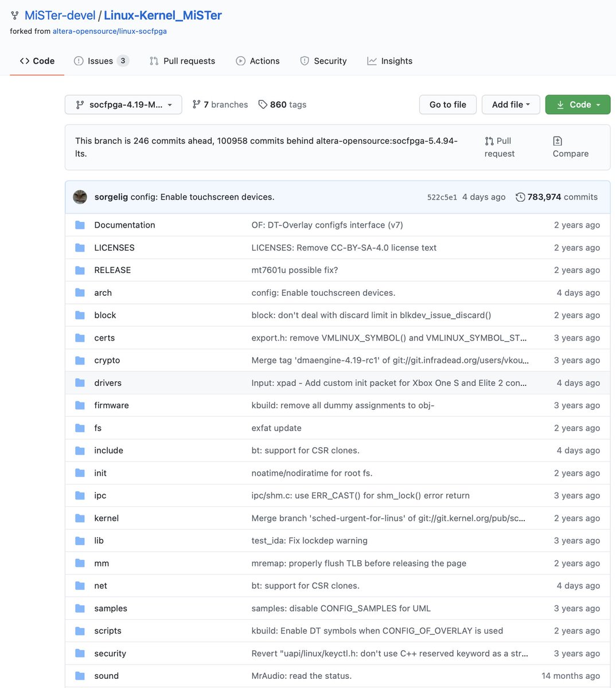Open the kernel folder name link
The height and width of the screenshot is (688, 616).
click(x=107, y=518)
